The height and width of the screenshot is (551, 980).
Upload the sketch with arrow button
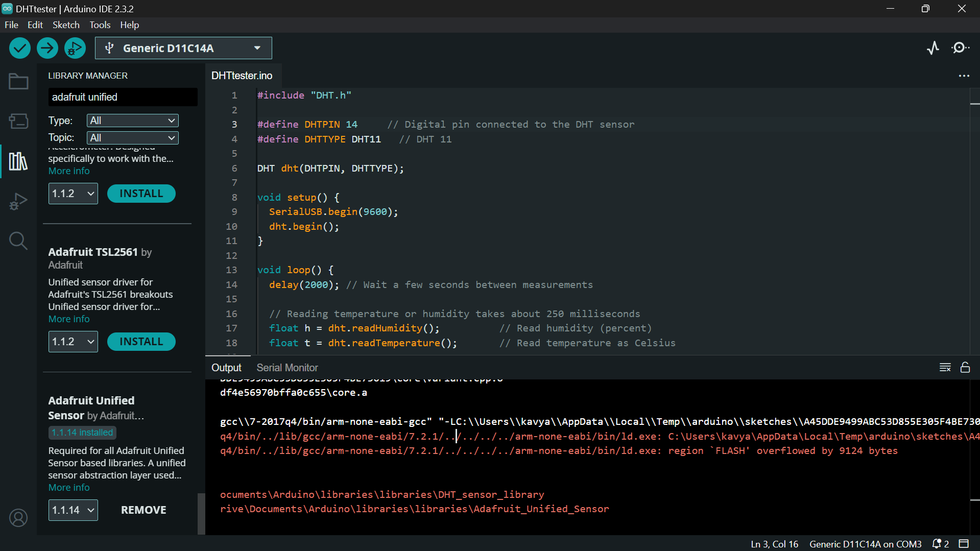(x=47, y=48)
